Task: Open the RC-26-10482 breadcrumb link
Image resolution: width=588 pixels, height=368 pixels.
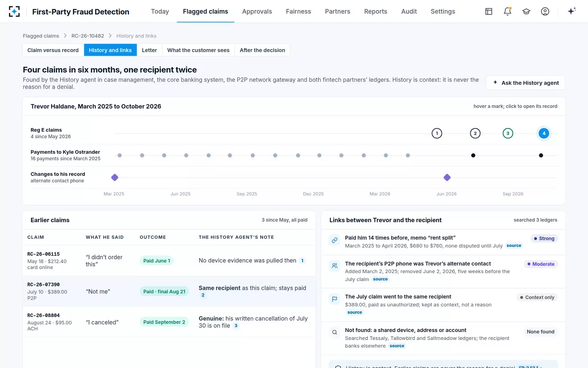Action: pos(88,36)
